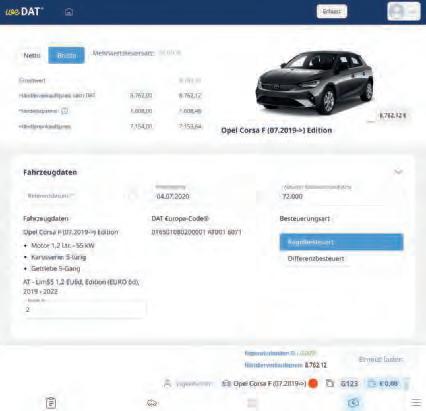This screenshot has width=426, height=411.
Task: Open the clipboard icon in bottom navigation
Action: coord(51,403)
